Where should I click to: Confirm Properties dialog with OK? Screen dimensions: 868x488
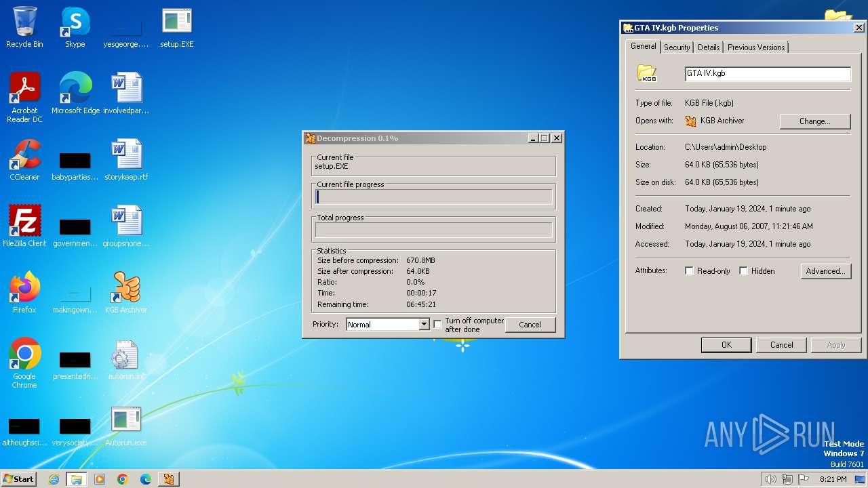[726, 345]
